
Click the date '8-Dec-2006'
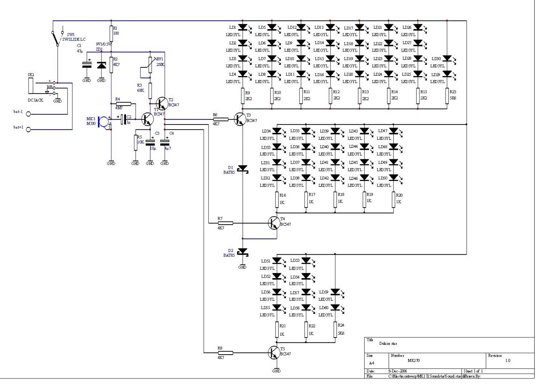[398, 371]
